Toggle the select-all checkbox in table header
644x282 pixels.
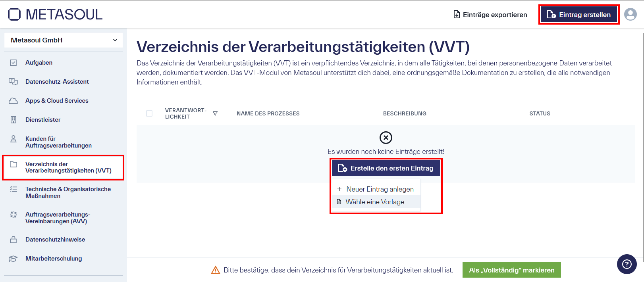149,113
